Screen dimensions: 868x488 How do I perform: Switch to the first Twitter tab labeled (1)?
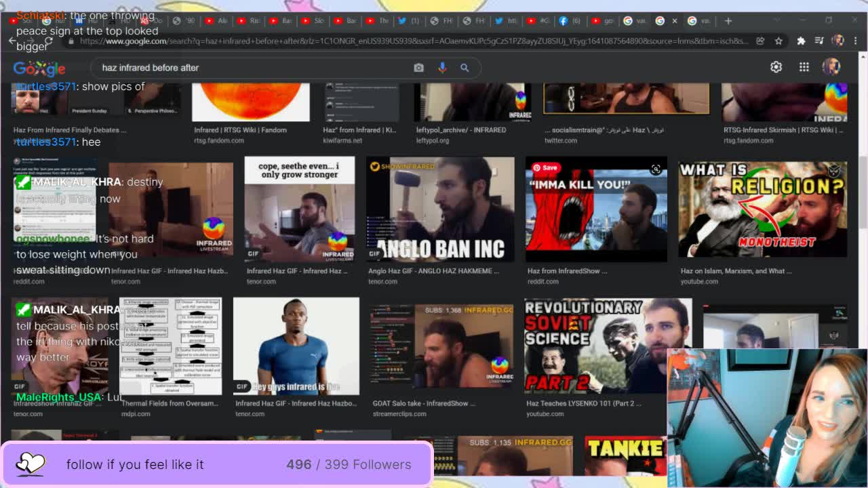(409, 21)
